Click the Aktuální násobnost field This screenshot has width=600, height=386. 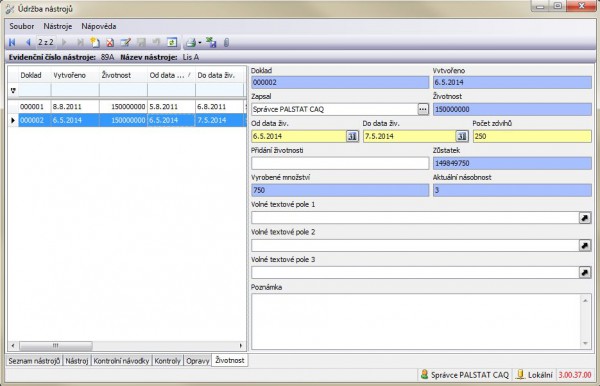[x=512, y=190]
